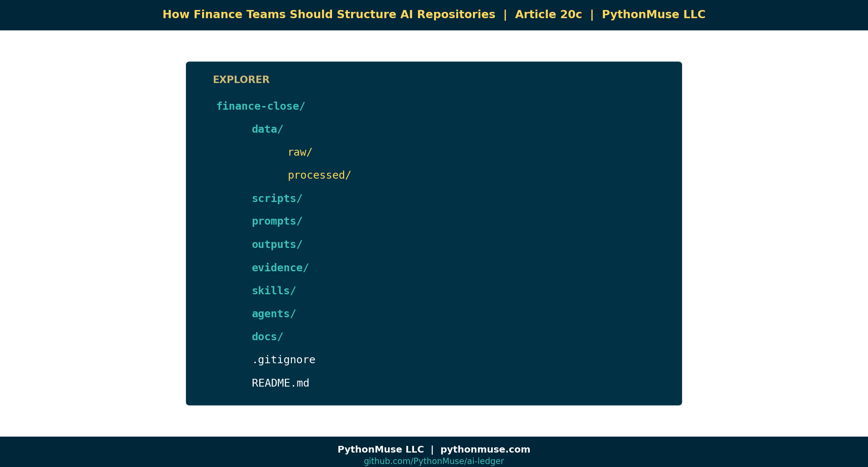Open the outputs/ folder
This screenshot has height=467, width=868.
click(277, 245)
